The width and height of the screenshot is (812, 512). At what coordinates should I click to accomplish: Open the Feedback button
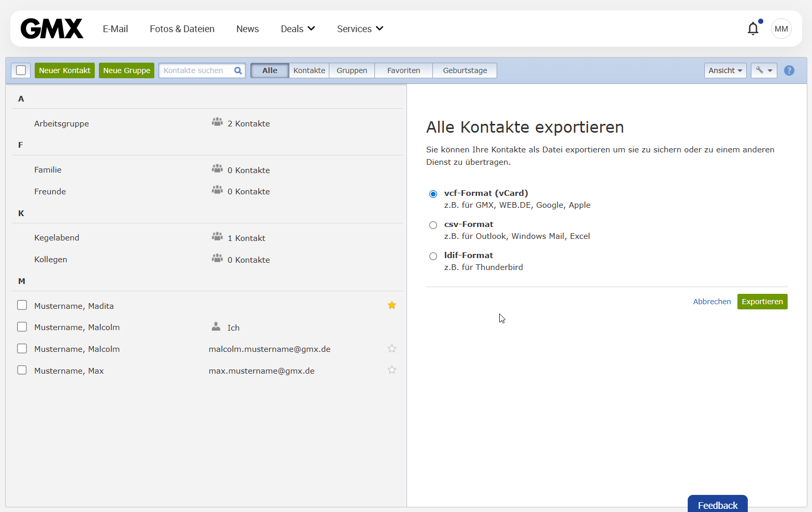coord(718,505)
